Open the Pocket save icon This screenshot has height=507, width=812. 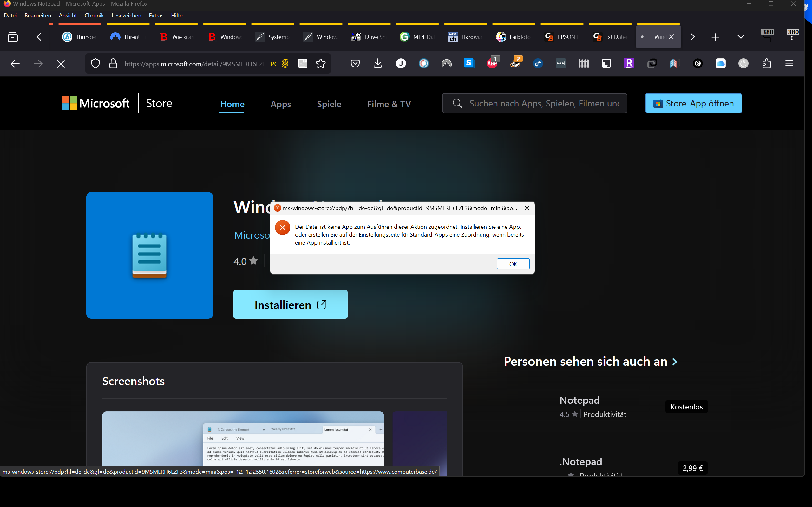click(x=355, y=63)
